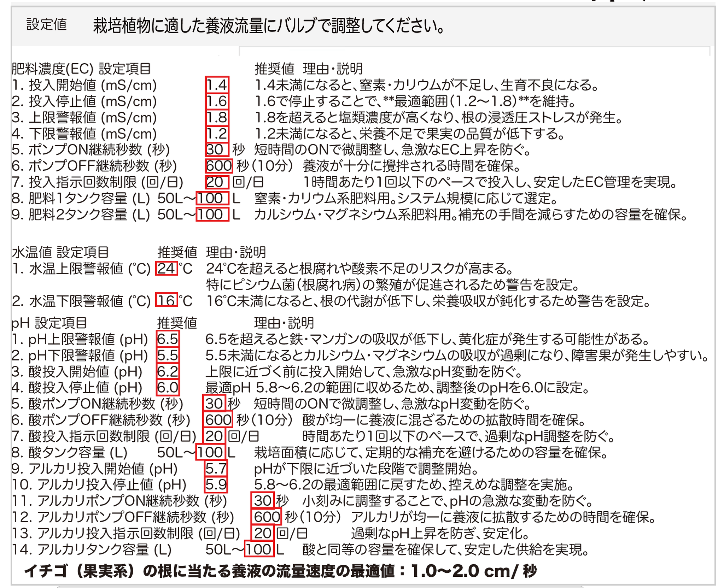Select 酸投入停止値 6.0 value box
The width and height of the screenshot is (724, 588).
tap(168, 388)
